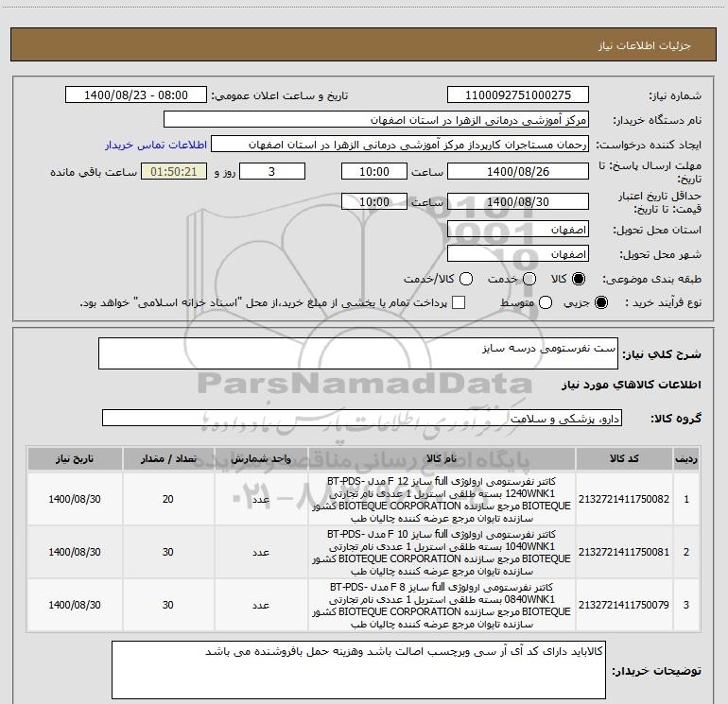Click quantity 20 in row 1

(x=168, y=499)
